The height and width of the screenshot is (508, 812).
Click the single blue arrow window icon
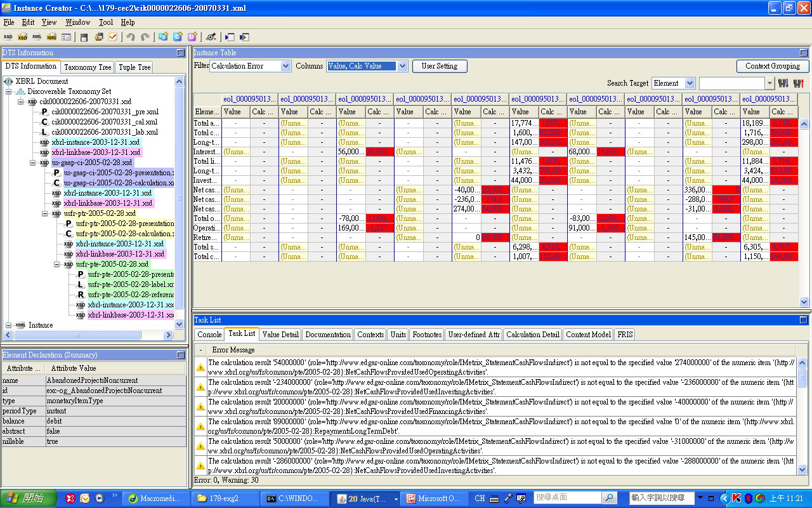point(230,37)
